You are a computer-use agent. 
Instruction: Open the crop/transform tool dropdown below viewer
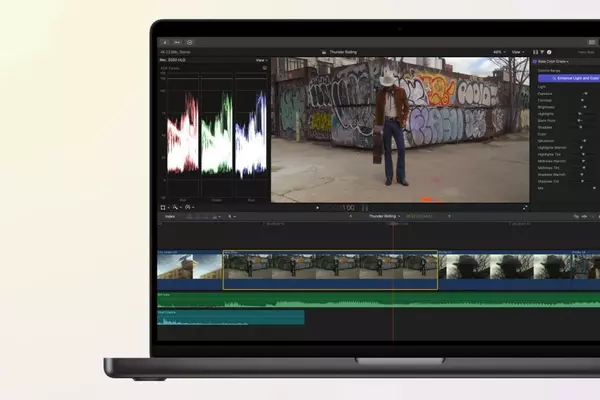165,207
